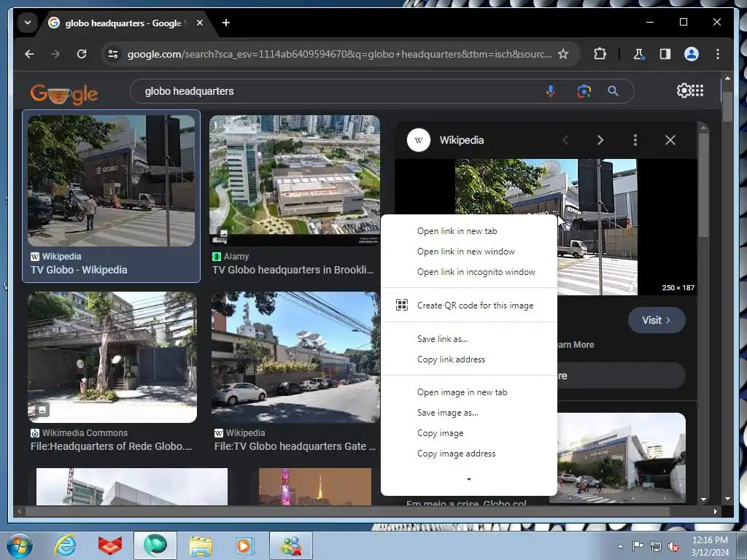View site information icon in address bar
The image size is (747, 560).
(x=113, y=54)
